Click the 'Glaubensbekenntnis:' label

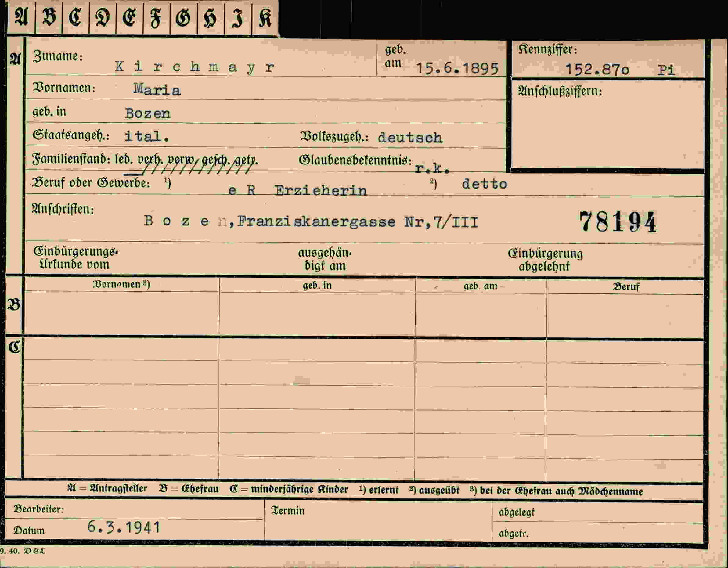(x=355, y=160)
